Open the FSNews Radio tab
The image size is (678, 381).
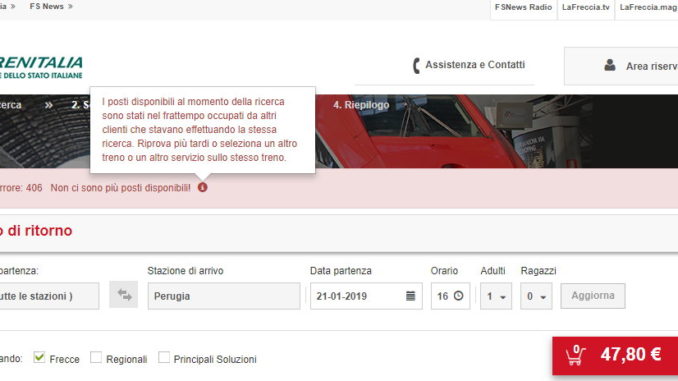[523, 7]
